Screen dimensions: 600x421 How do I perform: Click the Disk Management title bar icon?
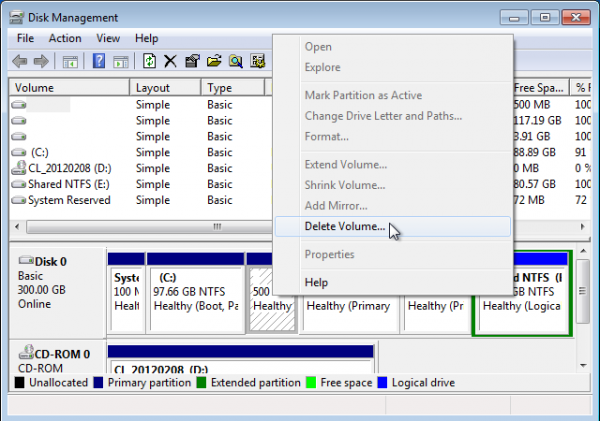(x=16, y=18)
